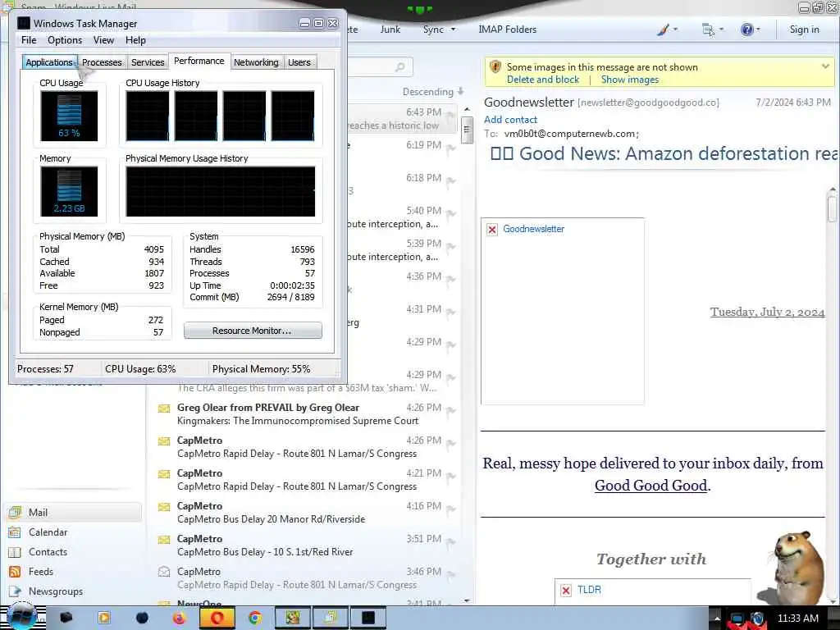Click the Show images link
Image resolution: width=840 pixels, height=630 pixels.
coord(630,80)
